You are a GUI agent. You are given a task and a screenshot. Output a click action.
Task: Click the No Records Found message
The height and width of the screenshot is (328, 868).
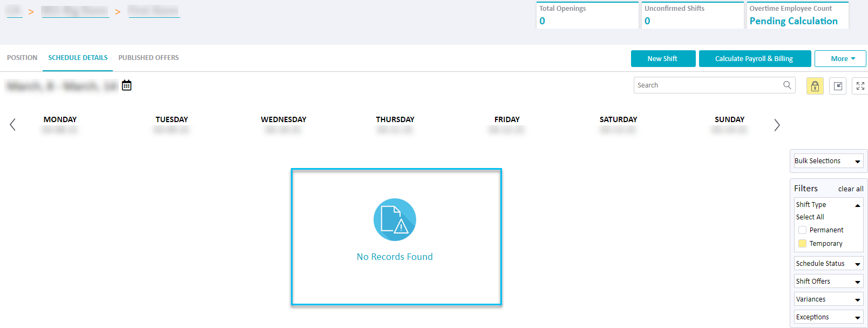click(395, 257)
